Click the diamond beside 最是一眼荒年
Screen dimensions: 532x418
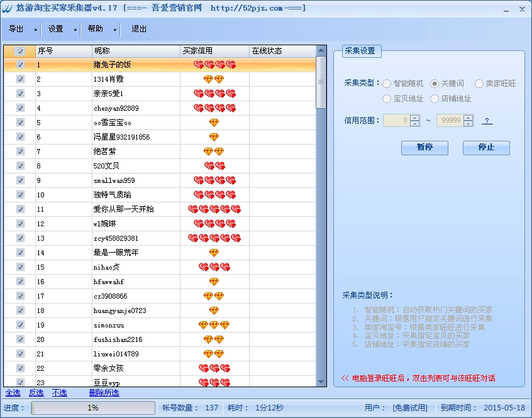[215, 253]
